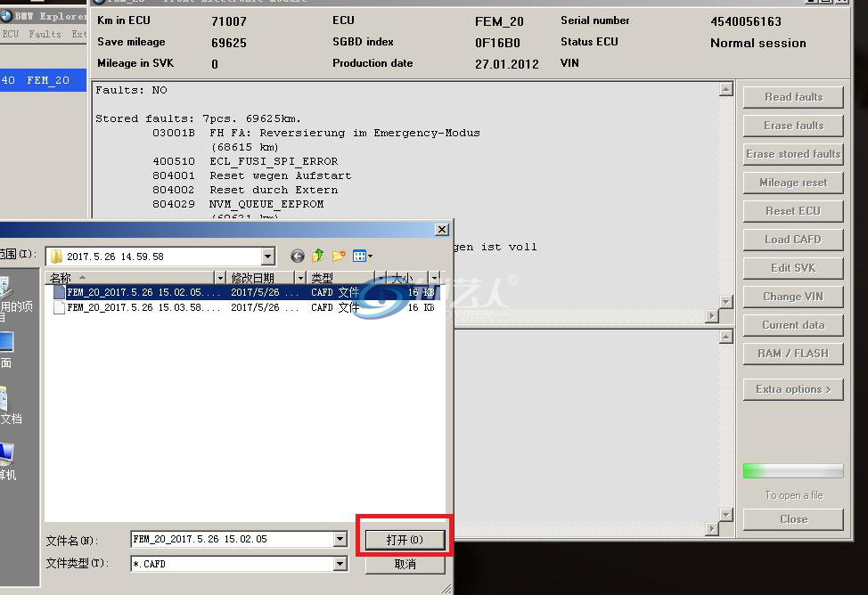
Task: Select fault code 03001B line
Action: coord(316,134)
